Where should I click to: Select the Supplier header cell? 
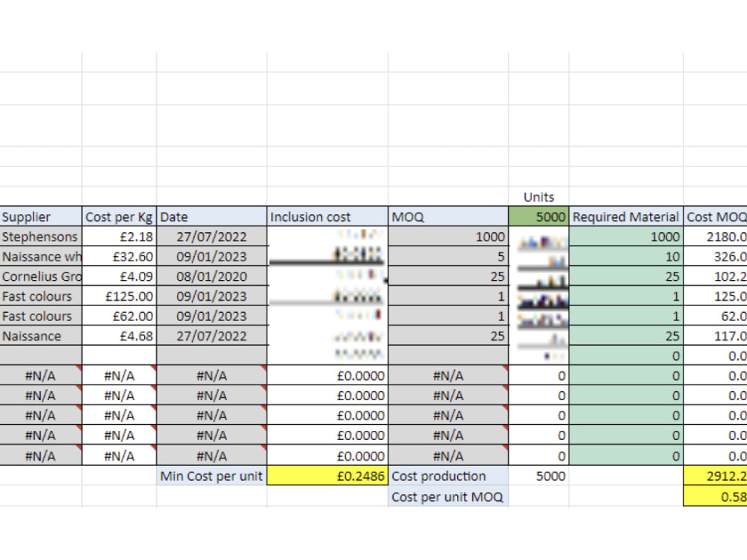pyautogui.click(x=40, y=217)
